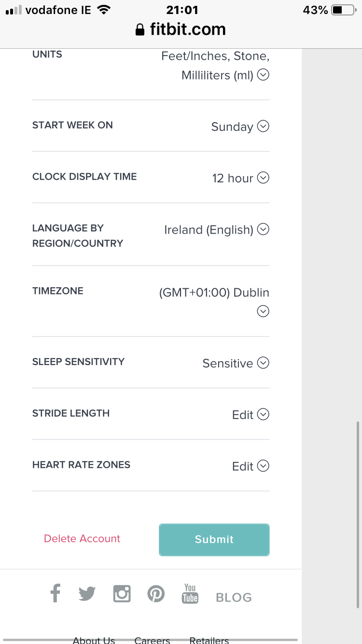Image resolution: width=362 pixels, height=644 pixels.
Task: Open Fitbit's Instagram page icon
Action: click(122, 593)
